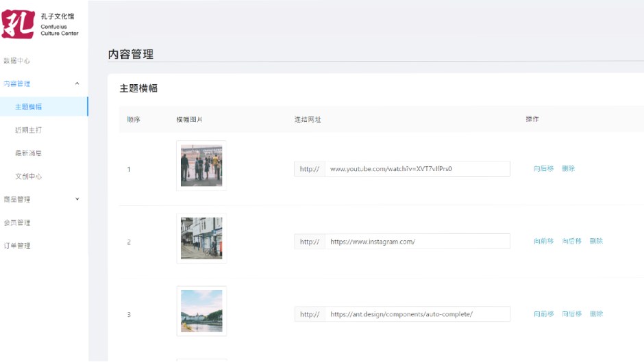Open 文创中心 submenu item
The image size is (644, 362).
(x=28, y=176)
